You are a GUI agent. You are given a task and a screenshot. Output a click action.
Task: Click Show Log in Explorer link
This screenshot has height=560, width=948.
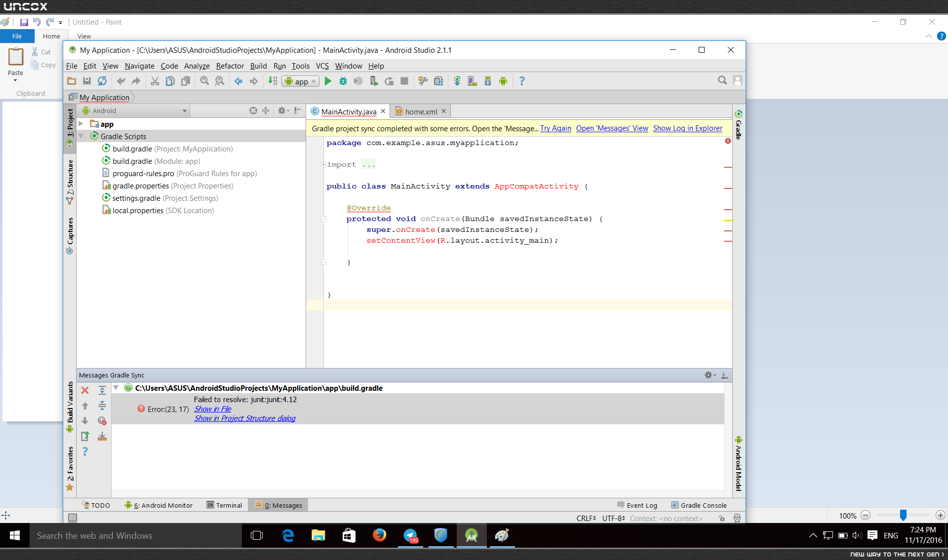[687, 128]
